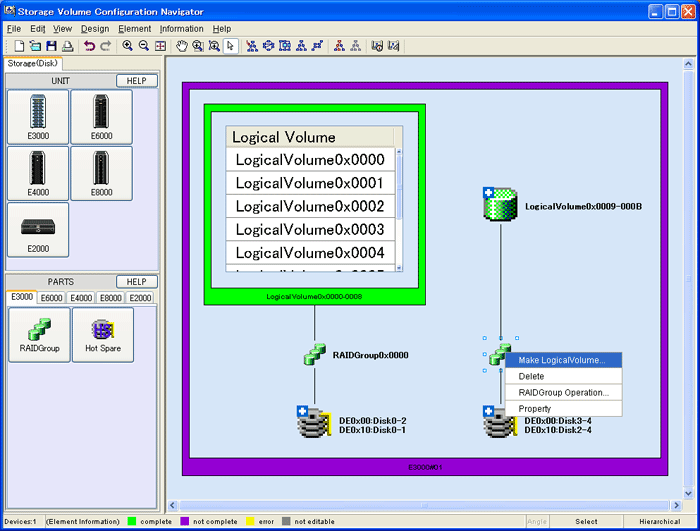Zoom in with the magnifier plus icon
The image size is (700, 531).
tap(128, 46)
